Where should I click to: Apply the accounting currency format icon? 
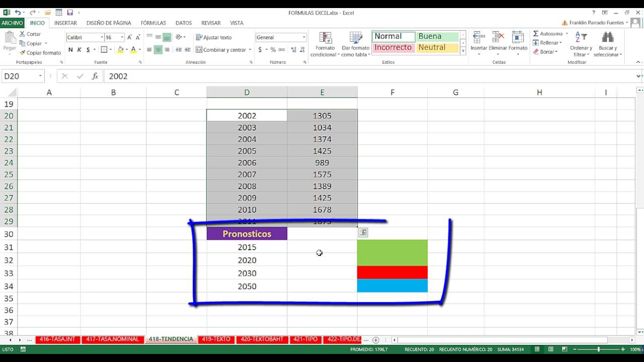click(x=260, y=50)
